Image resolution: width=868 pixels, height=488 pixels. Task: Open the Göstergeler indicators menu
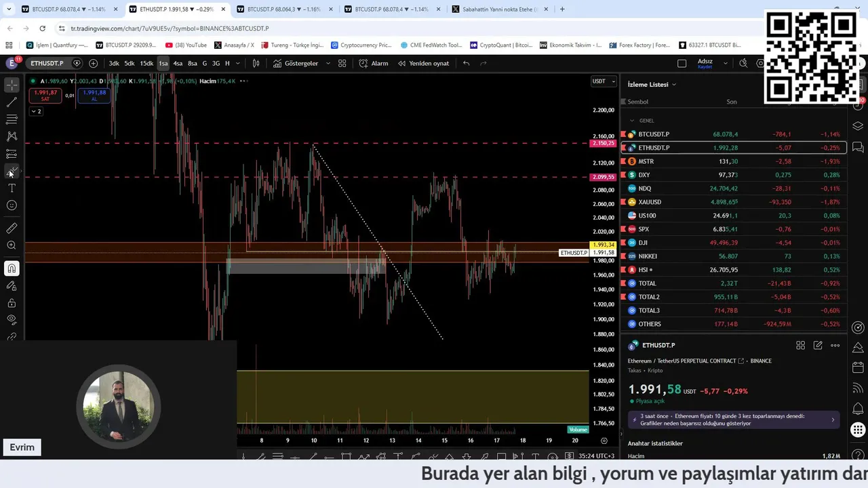pos(296,63)
